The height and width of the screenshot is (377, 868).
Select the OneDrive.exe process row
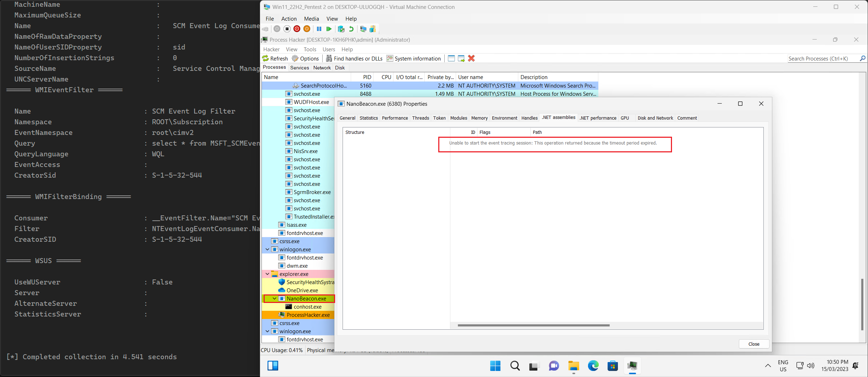point(298,290)
